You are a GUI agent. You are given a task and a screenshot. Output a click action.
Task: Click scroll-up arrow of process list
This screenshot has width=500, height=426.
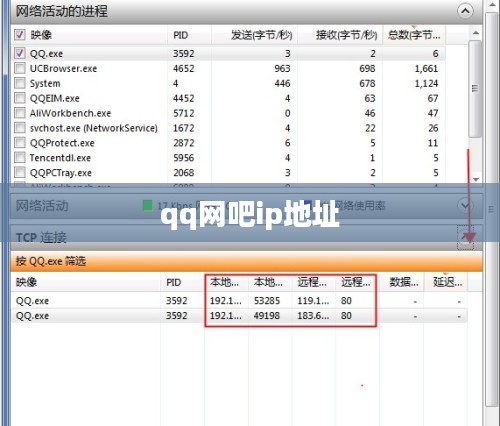(476, 33)
